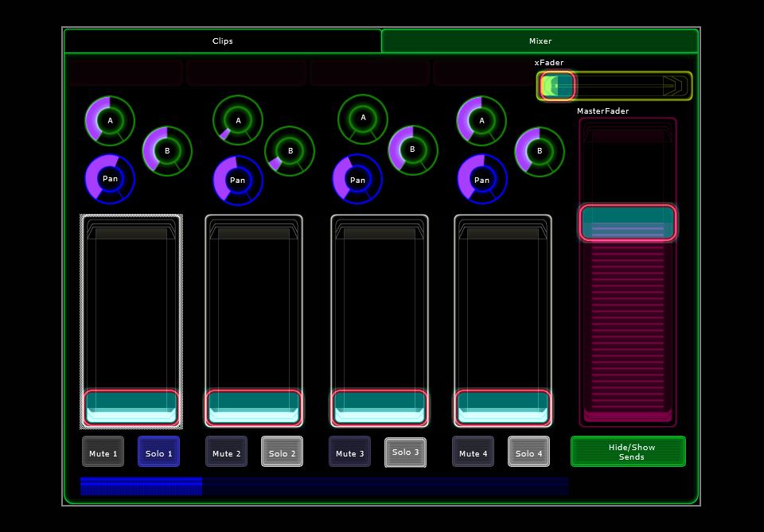This screenshot has height=532, width=764.
Task: Click channel 4 Pan knob
Action: [x=482, y=180]
